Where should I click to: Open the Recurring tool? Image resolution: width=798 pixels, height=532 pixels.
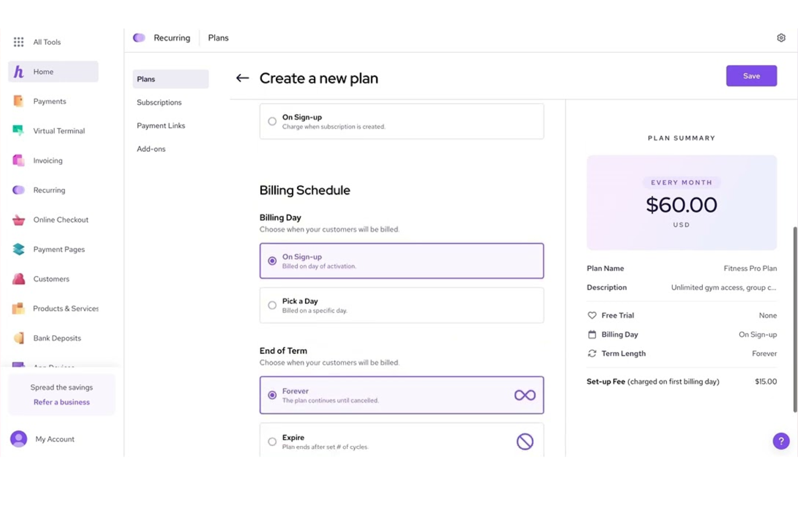(50, 190)
